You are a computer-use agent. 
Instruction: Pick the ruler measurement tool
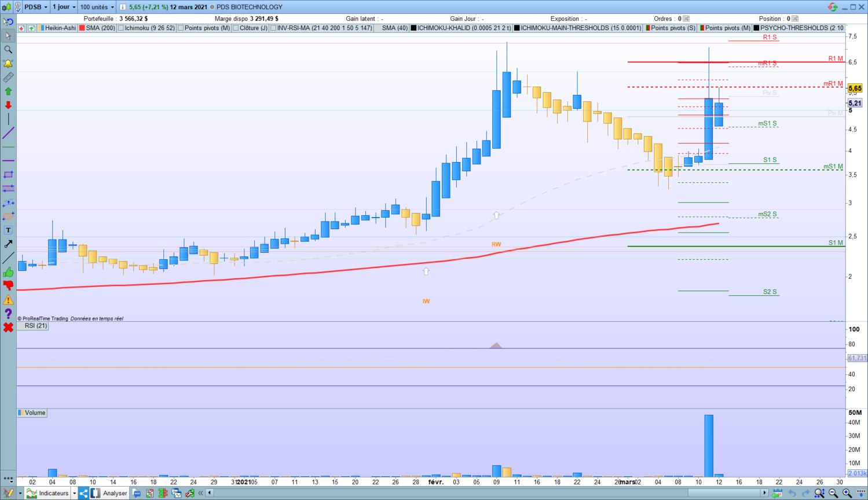click(8, 78)
